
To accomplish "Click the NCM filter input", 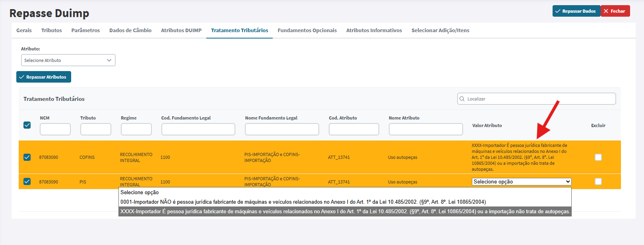I will 55,129.
